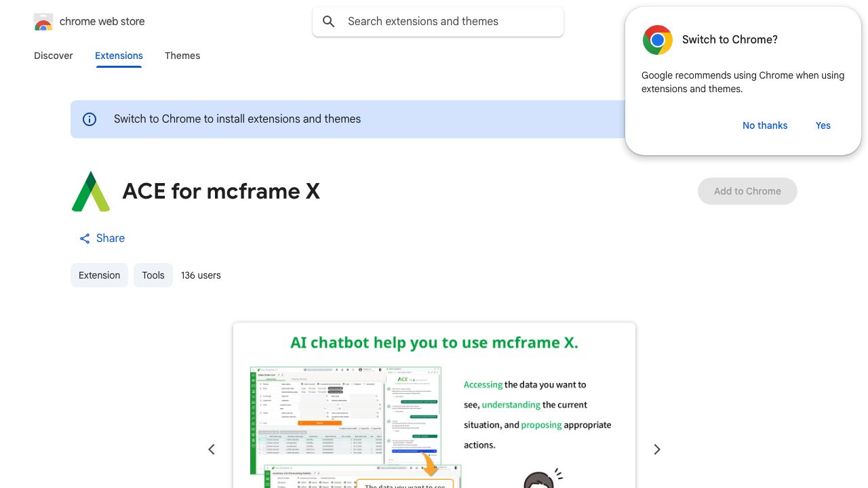Click the Switch to Chrome? popup heading
This screenshot has height=488, width=868.
730,40
